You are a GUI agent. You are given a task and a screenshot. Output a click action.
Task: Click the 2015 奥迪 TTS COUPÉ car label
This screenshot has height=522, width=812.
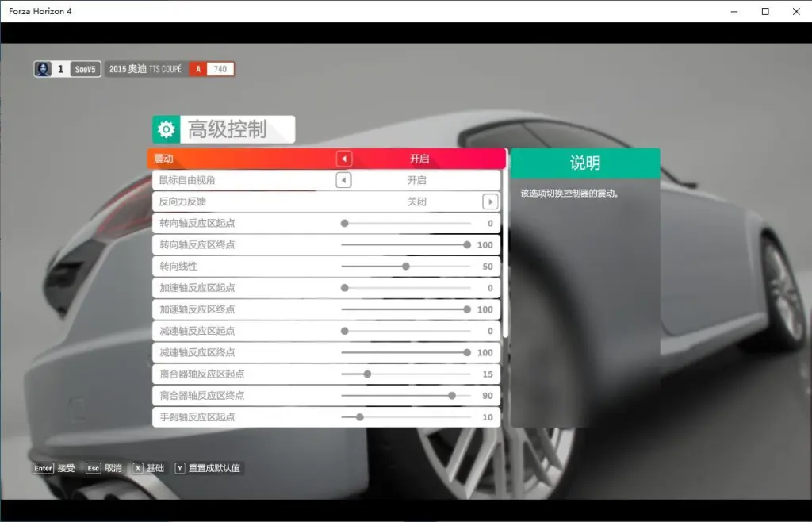[x=146, y=69]
